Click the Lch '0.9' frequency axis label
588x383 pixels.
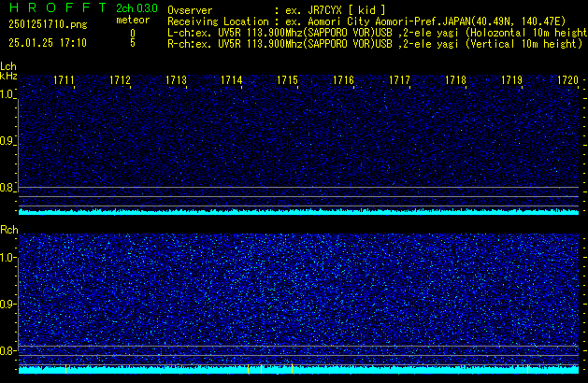point(7,141)
